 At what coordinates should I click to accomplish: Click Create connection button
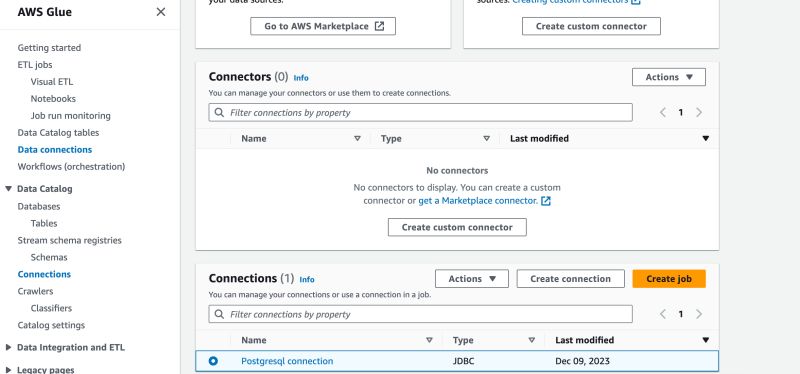[x=570, y=279]
